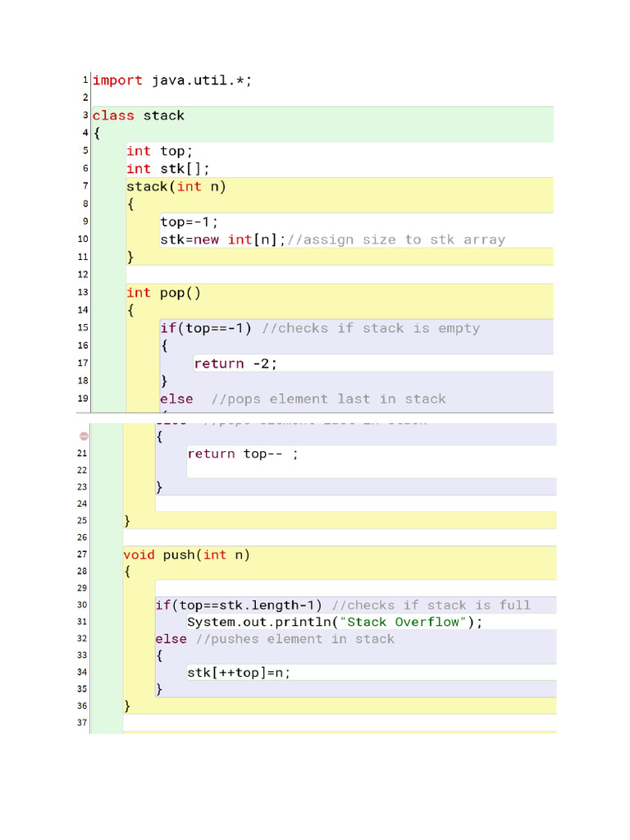Click the 'if(top==stk.length-1)' condition
Image resolution: width=630 pixels, height=840 pixels.
pyautogui.click(x=240, y=605)
